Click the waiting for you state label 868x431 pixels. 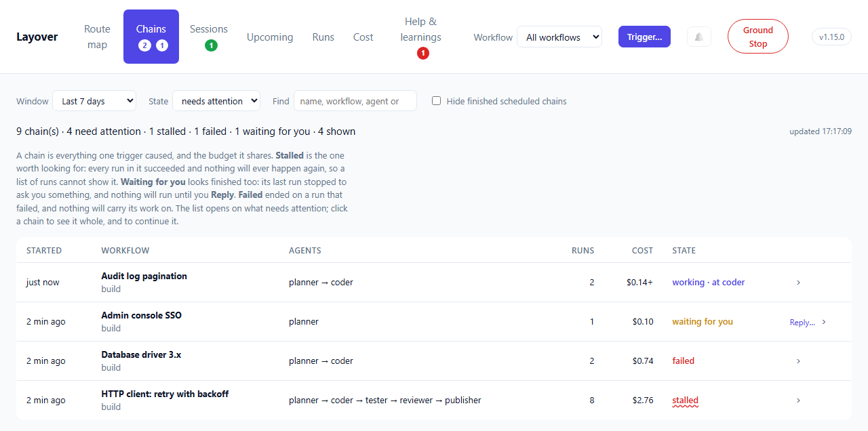coord(703,322)
